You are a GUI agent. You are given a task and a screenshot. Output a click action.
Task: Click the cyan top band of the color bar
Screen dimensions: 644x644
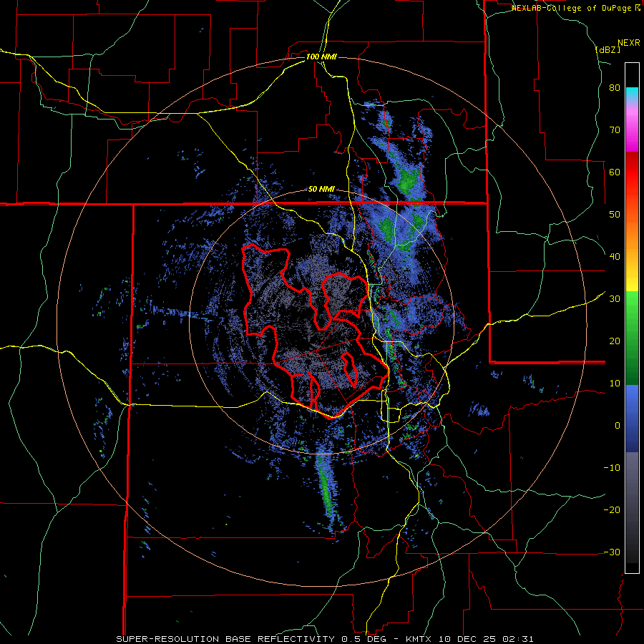click(x=632, y=94)
